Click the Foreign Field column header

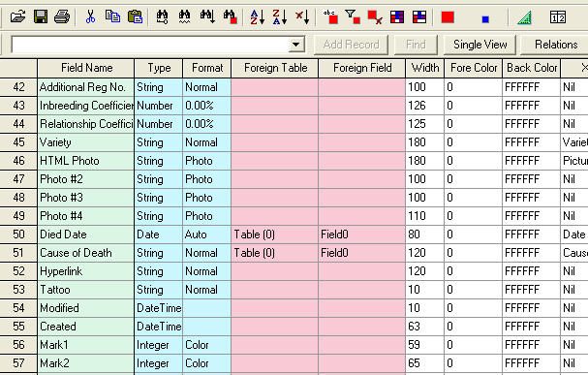tap(362, 68)
